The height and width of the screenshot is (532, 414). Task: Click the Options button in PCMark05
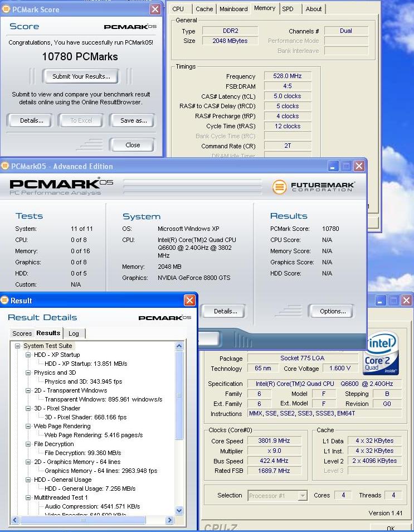click(332, 311)
